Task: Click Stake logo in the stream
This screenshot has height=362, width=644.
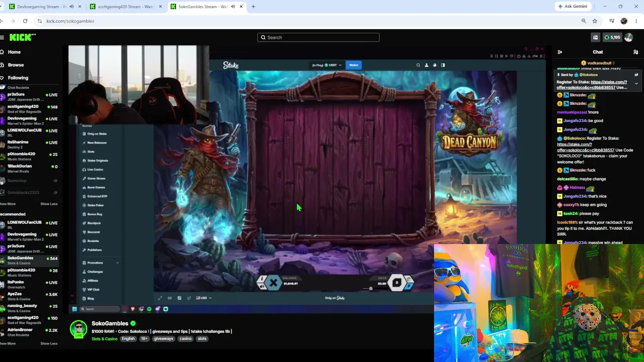Action: pyautogui.click(x=231, y=65)
